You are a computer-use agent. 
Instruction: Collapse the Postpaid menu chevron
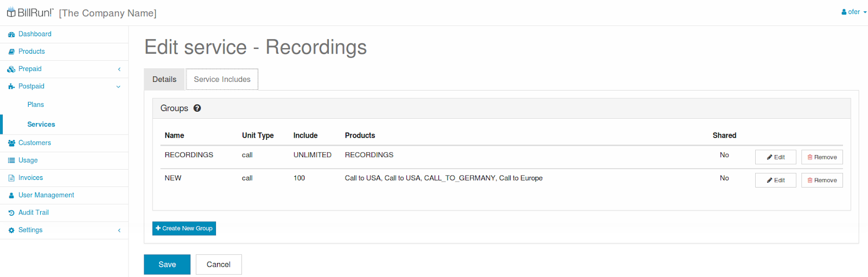(118, 87)
